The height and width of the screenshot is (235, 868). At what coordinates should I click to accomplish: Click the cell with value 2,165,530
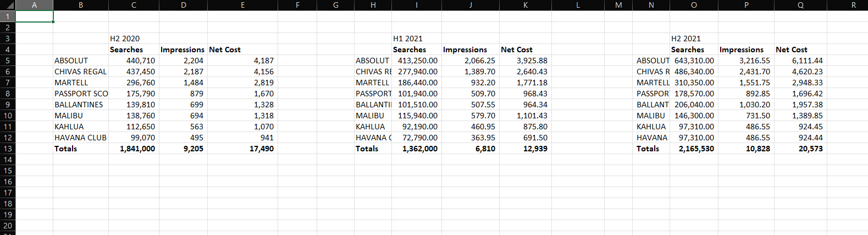pos(694,149)
